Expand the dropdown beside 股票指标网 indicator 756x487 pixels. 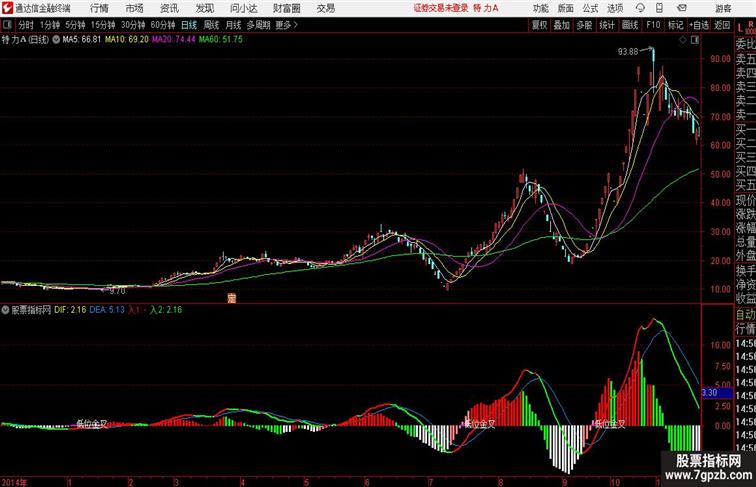pos(5,310)
